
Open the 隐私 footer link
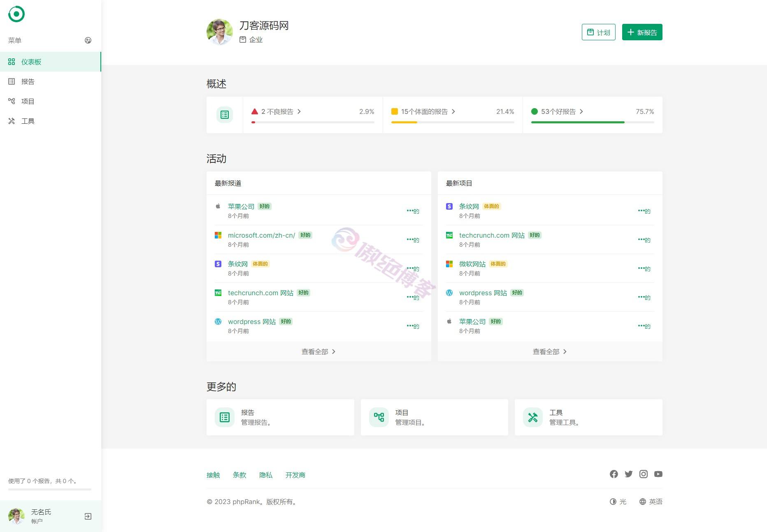[x=266, y=475]
